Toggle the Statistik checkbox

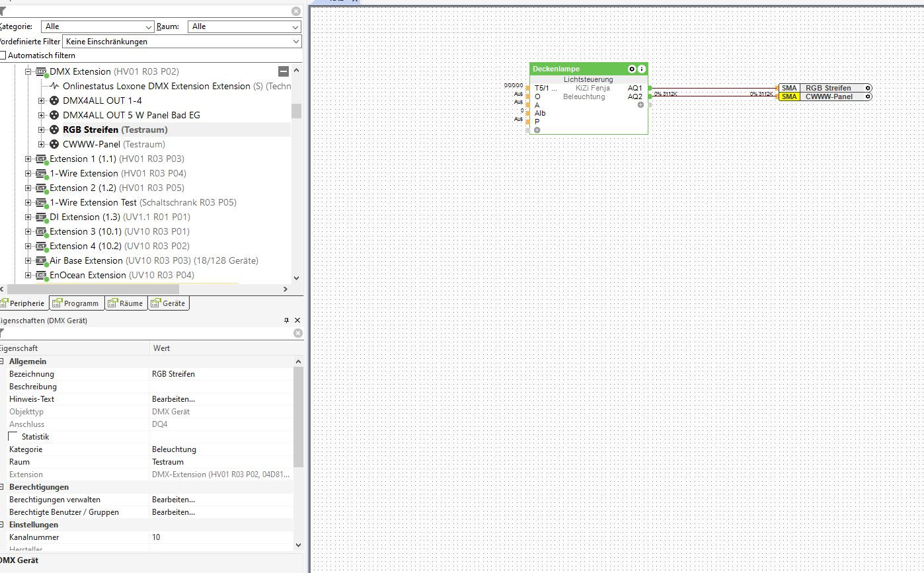(x=13, y=437)
